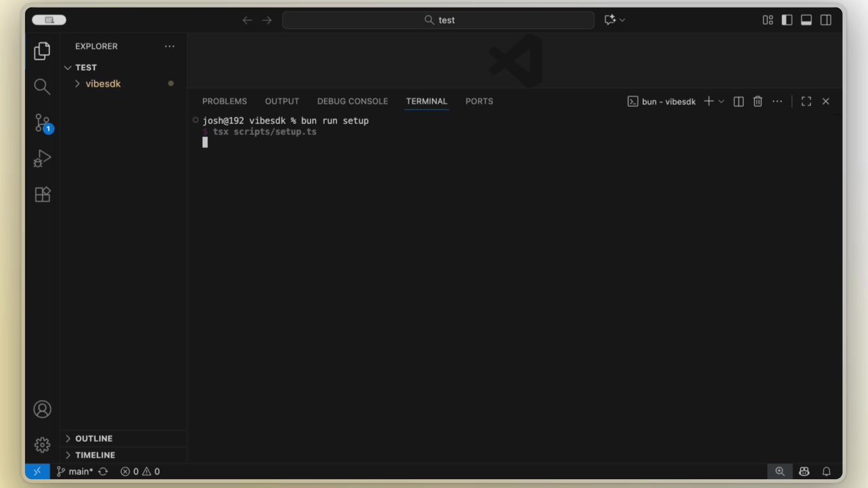Open Source Control to view pending changes
Image resolution: width=868 pixels, height=488 pixels.
coord(42,123)
